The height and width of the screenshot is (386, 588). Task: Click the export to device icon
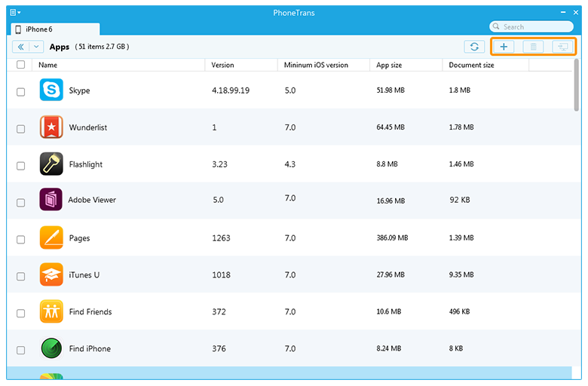pos(562,47)
